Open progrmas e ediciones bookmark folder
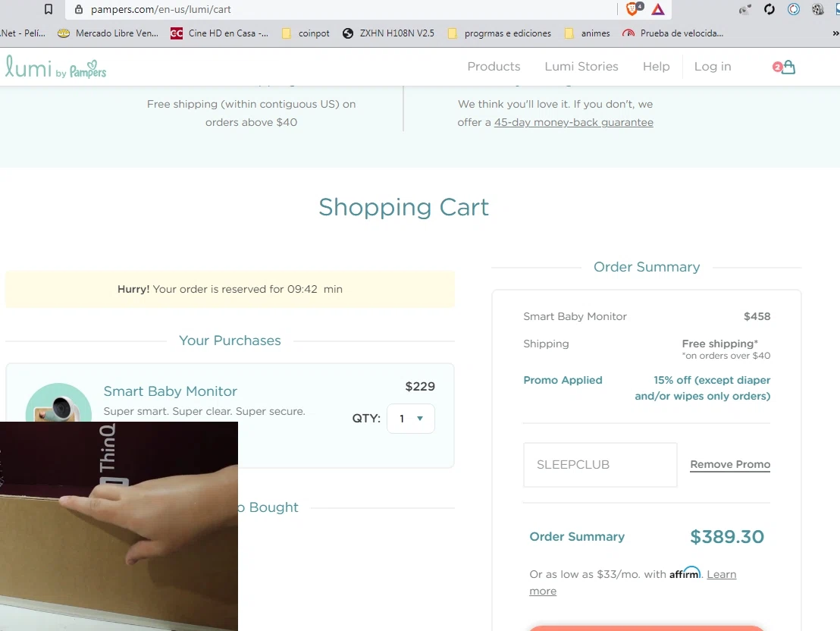 (500, 33)
